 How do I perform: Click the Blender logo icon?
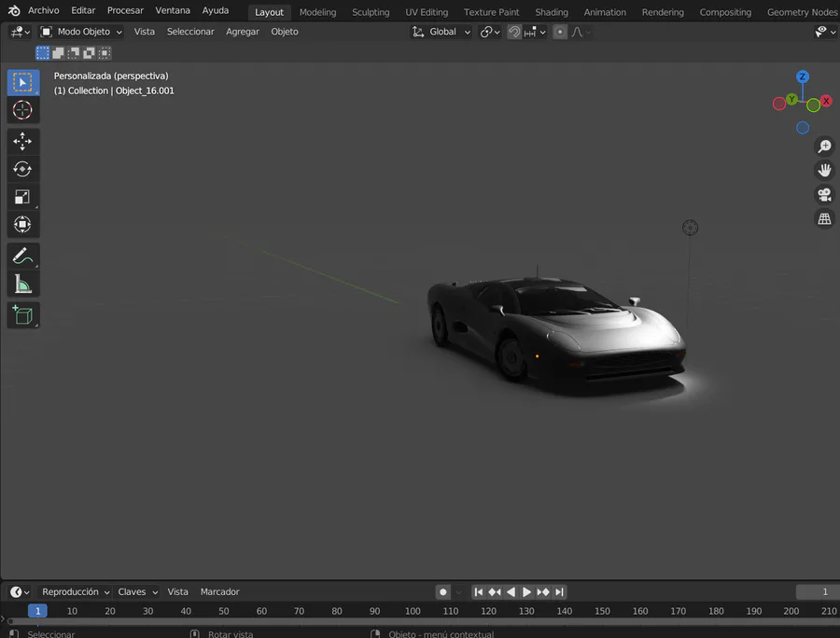click(x=14, y=10)
